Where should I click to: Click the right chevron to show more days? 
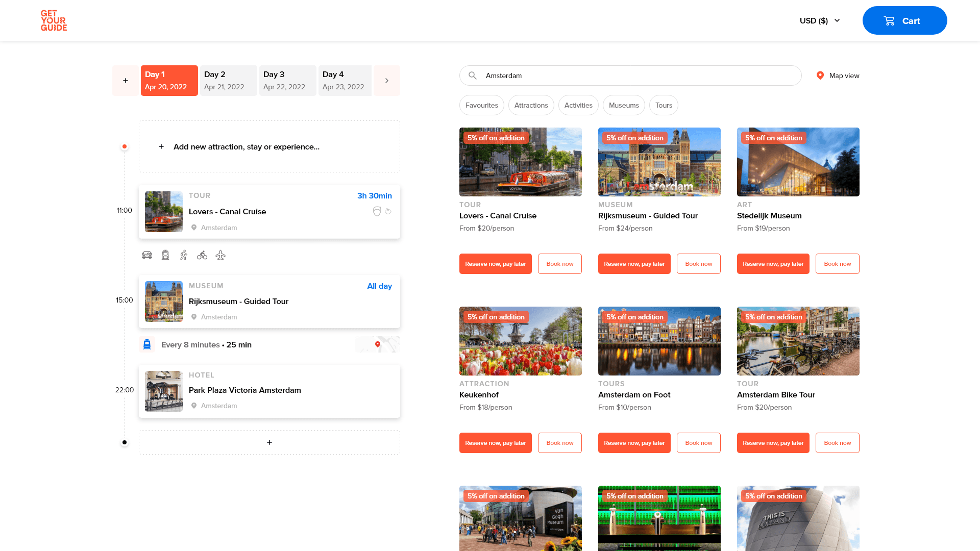[x=386, y=81]
